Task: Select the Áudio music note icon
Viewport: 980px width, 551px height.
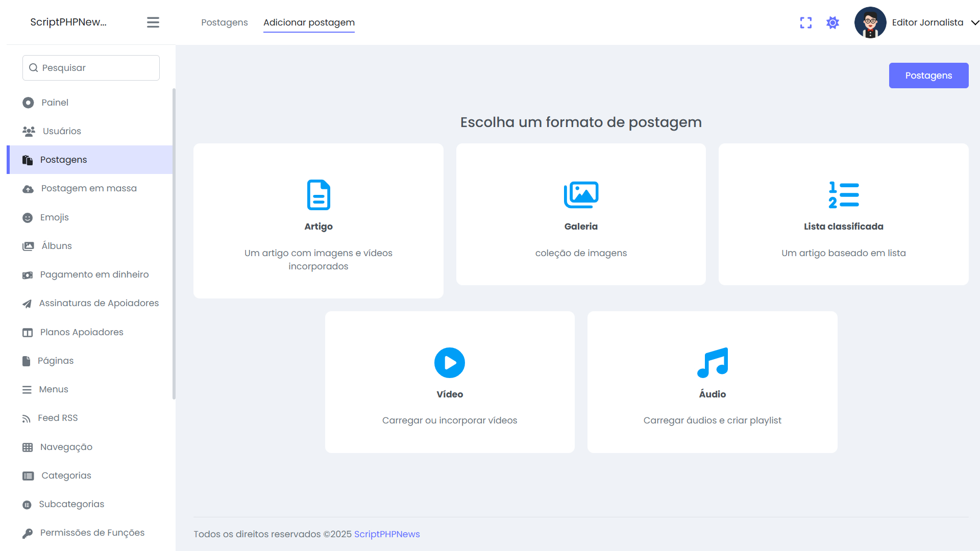Action: [x=712, y=363]
